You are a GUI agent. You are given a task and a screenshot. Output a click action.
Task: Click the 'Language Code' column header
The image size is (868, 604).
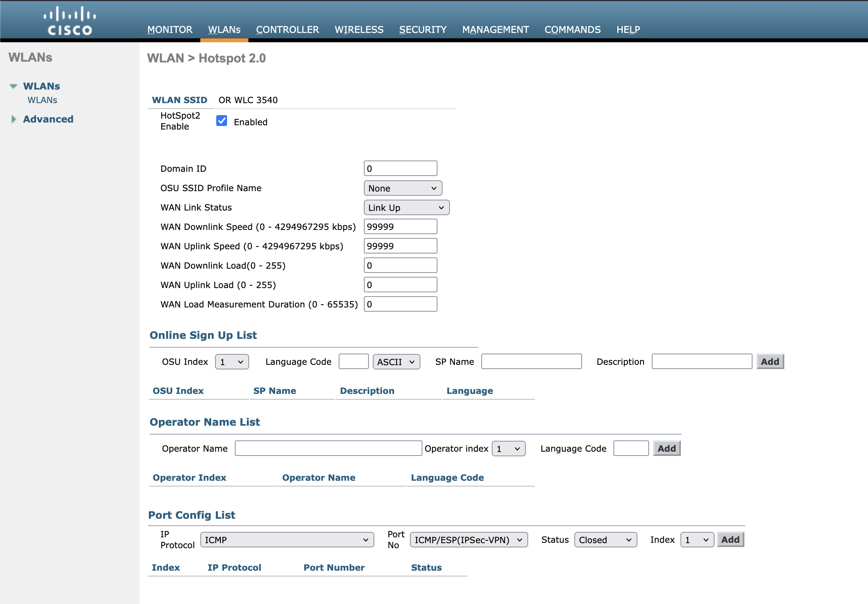[448, 478]
